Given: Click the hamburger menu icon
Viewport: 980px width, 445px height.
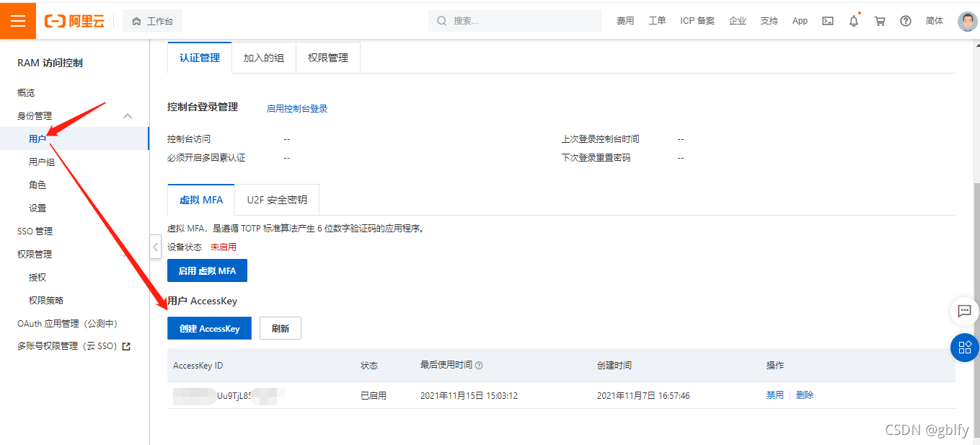Looking at the screenshot, I should tap(17, 20).
